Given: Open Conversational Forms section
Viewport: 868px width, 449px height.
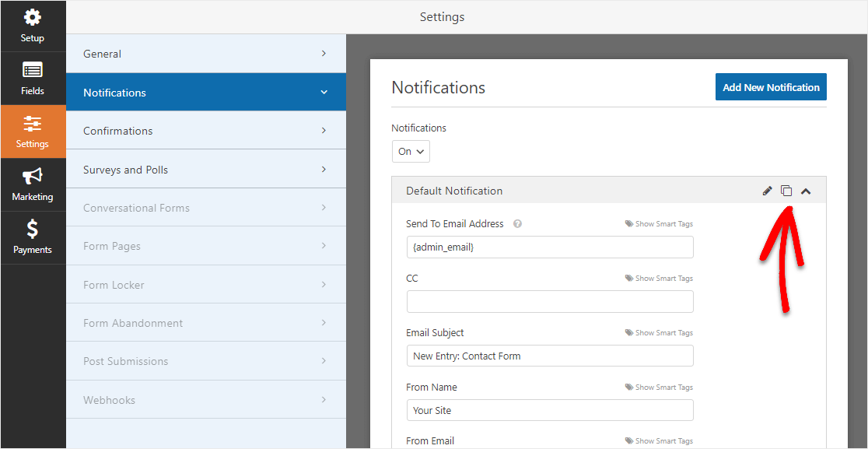Looking at the screenshot, I should pyautogui.click(x=206, y=208).
